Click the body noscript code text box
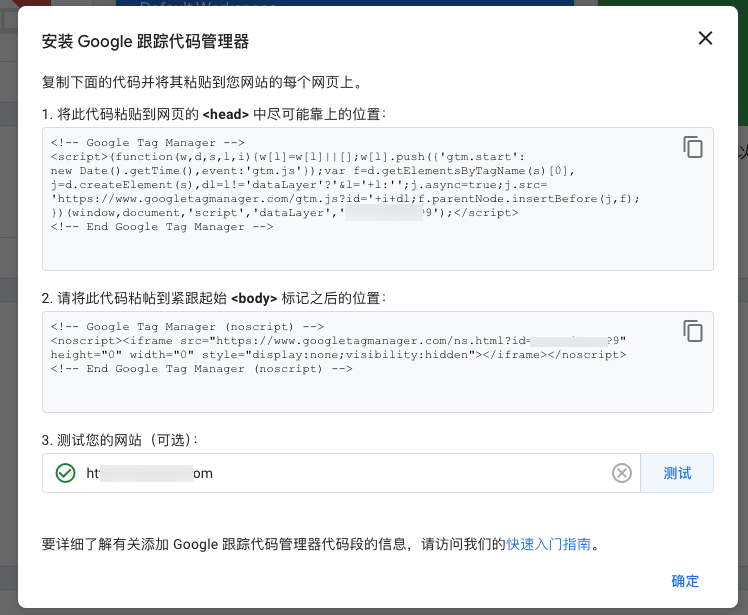Image resolution: width=748 pixels, height=615 pixels. [x=378, y=362]
